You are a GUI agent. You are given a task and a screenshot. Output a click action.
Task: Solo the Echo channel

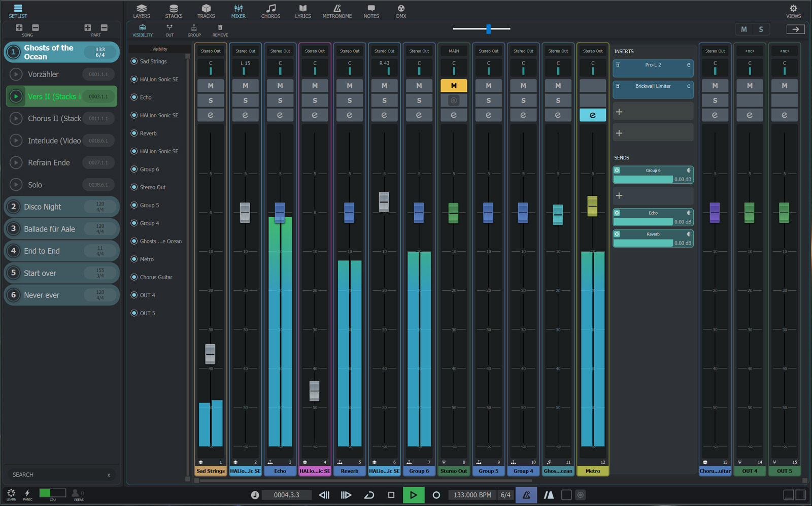[280, 100]
